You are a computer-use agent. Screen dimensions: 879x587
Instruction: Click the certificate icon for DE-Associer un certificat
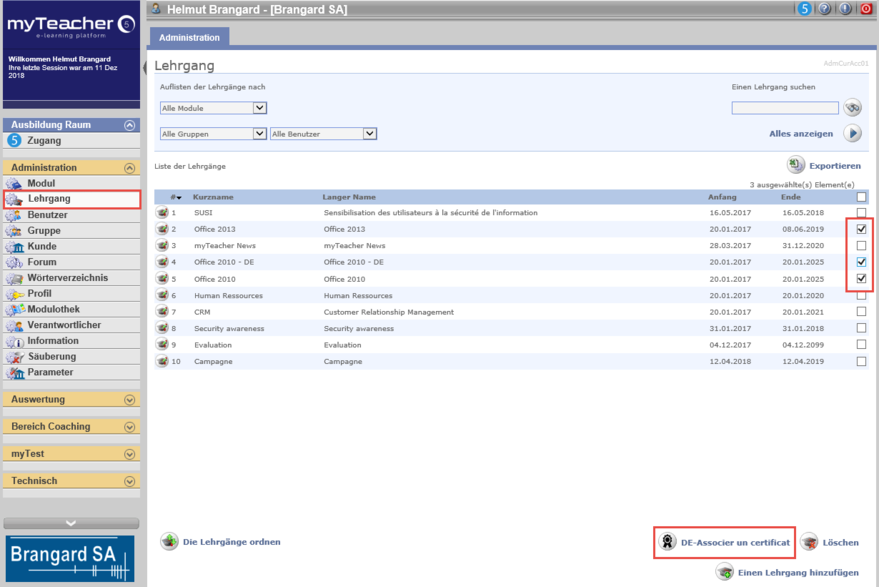pos(667,542)
